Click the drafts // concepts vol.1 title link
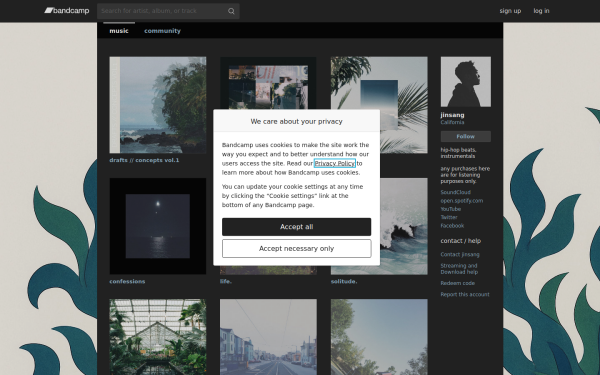 pyautogui.click(x=144, y=160)
